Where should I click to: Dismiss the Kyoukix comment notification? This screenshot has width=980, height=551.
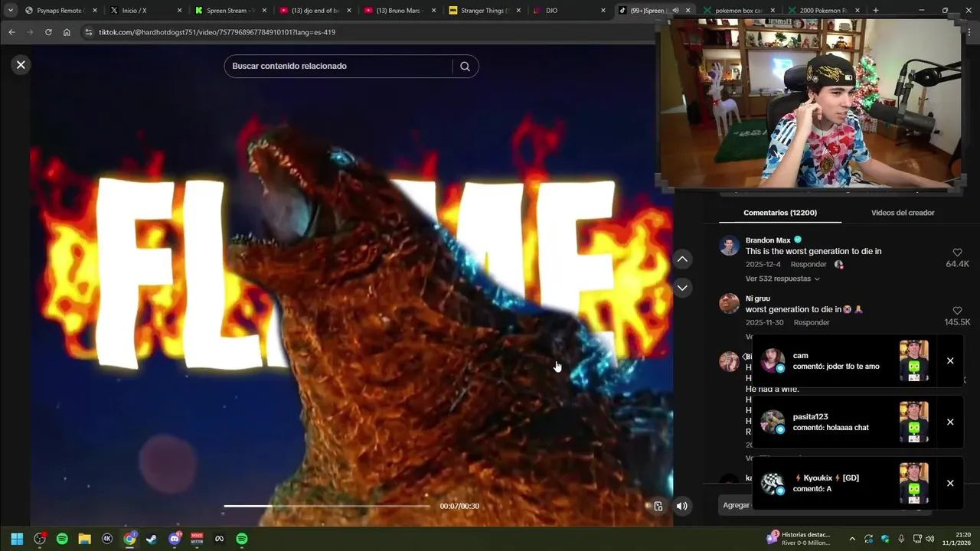click(x=950, y=484)
